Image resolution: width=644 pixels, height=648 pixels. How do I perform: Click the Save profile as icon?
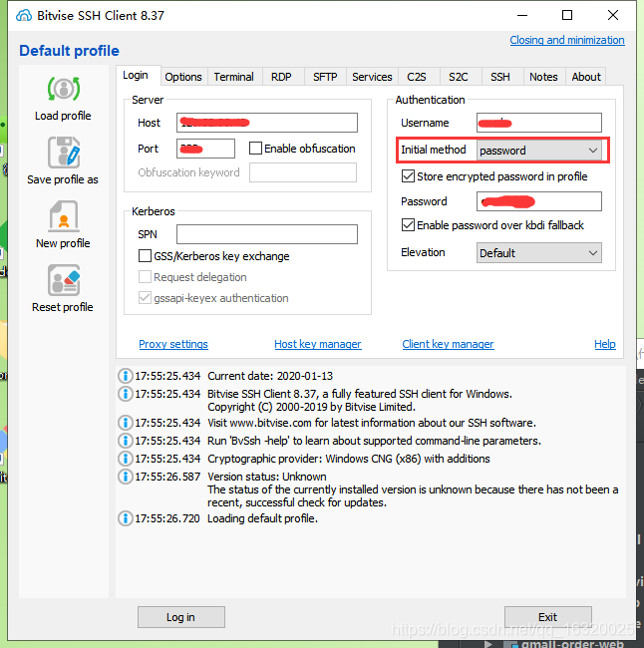tap(63, 153)
